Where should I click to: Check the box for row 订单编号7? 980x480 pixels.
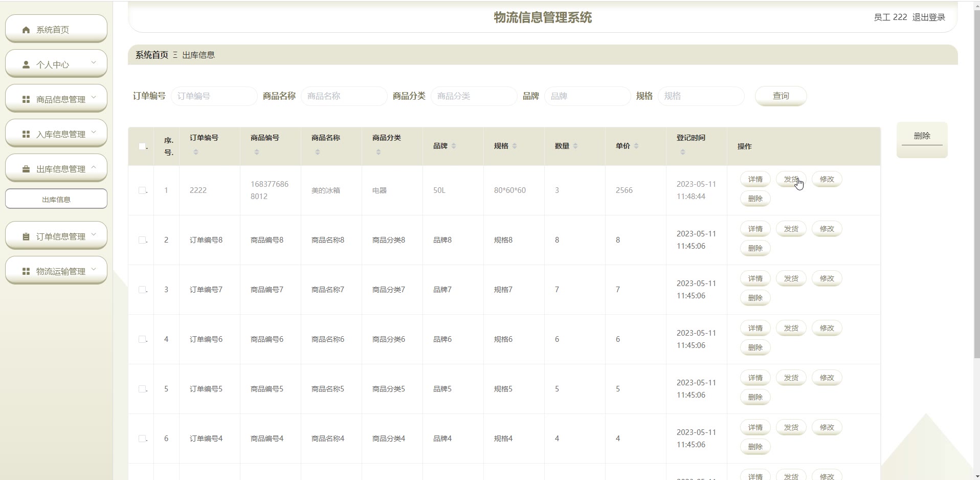pos(142,290)
